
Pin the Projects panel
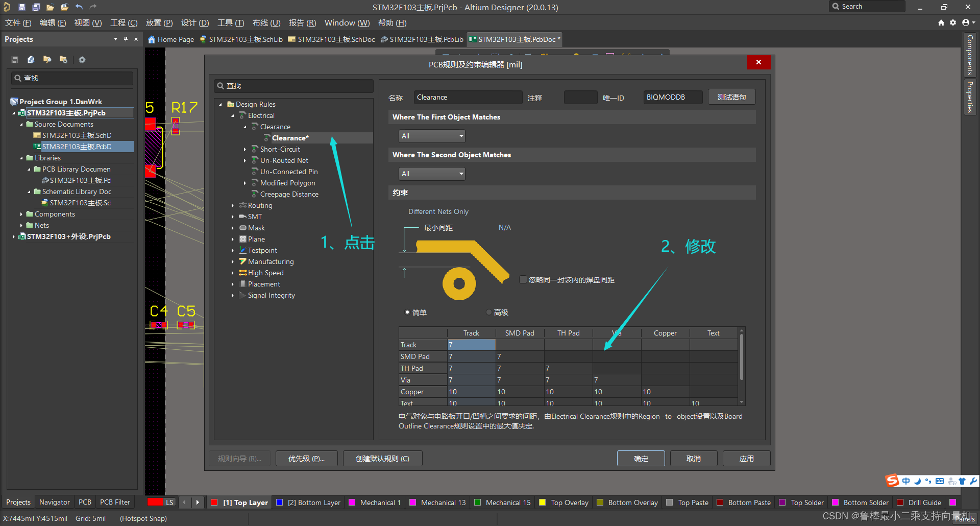coord(126,39)
